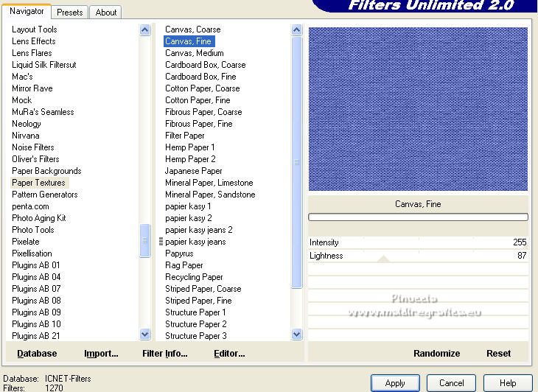This screenshot has height=392, width=538.
Task: Select Lens Flares category
Action: [x=32, y=53]
